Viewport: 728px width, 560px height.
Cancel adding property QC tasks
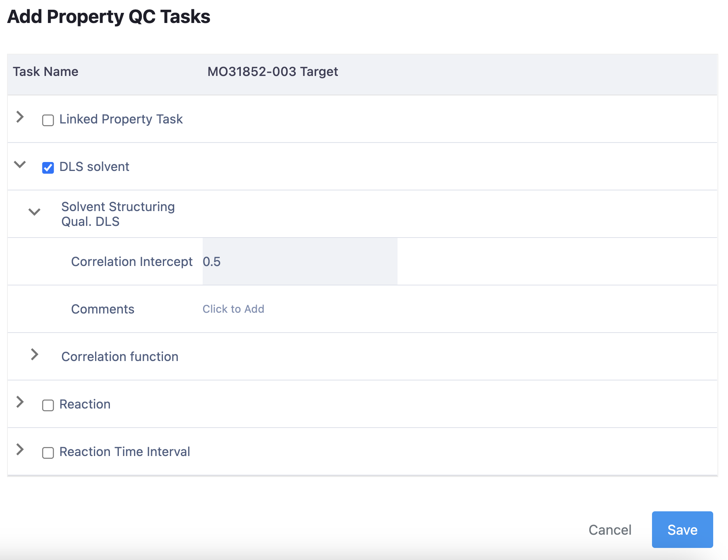click(610, 530)
